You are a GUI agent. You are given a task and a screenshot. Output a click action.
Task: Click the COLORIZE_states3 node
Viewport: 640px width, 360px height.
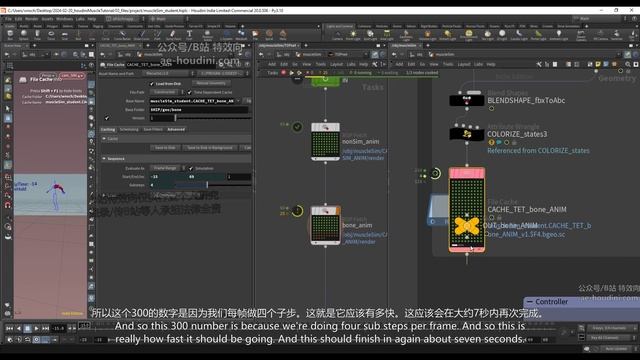pyautogui.click(x=467, y=133)
